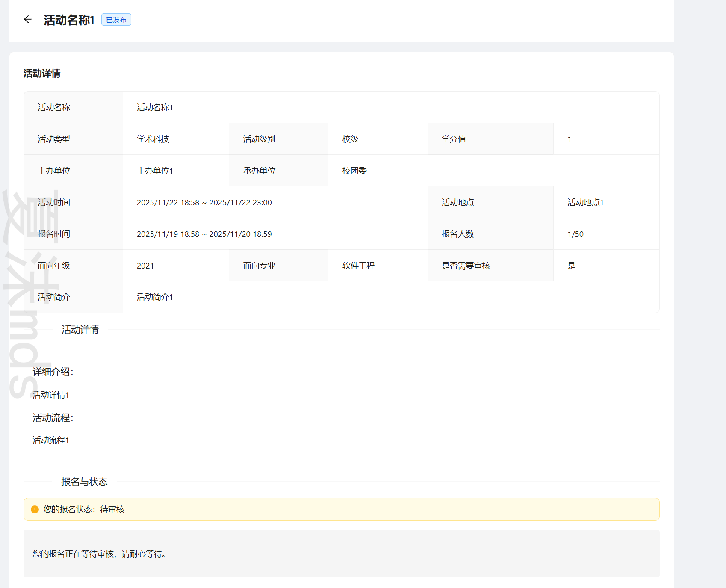Click the 2021 grade value
Viewport: 726px width, 588px height.
pos(145,266)
